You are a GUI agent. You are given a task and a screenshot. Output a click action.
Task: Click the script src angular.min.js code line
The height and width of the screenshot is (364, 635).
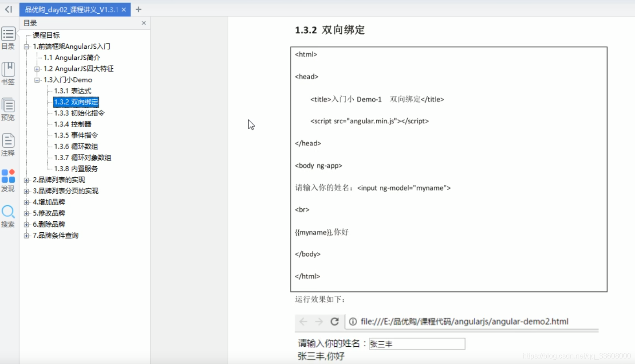click(370, 121)
